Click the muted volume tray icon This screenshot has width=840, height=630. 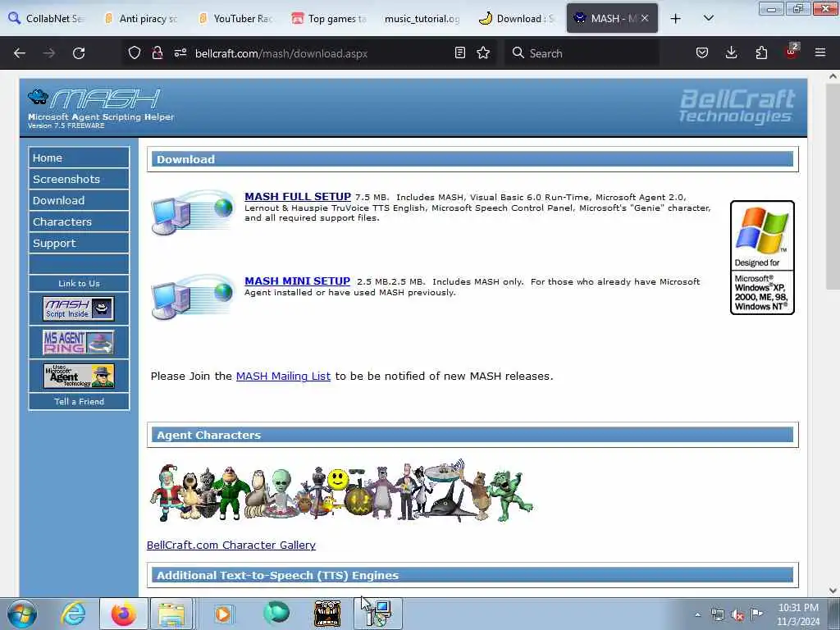[737, 615]
